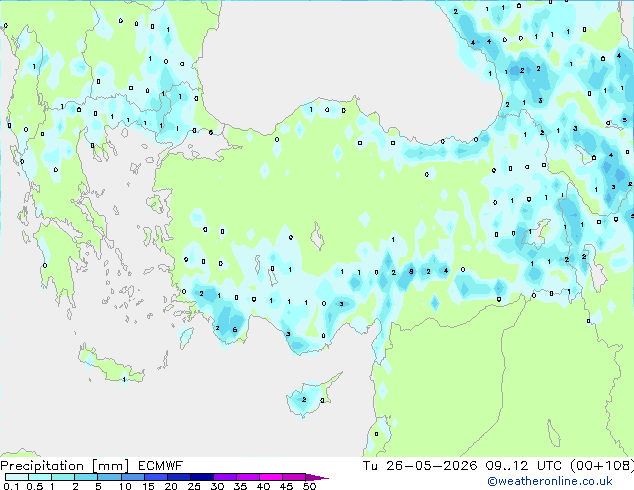Viewport: 634px width, 490px height.
Task: Click the '09..12 UTC (00+108)' time label
Action: click(x=560, y=466)
